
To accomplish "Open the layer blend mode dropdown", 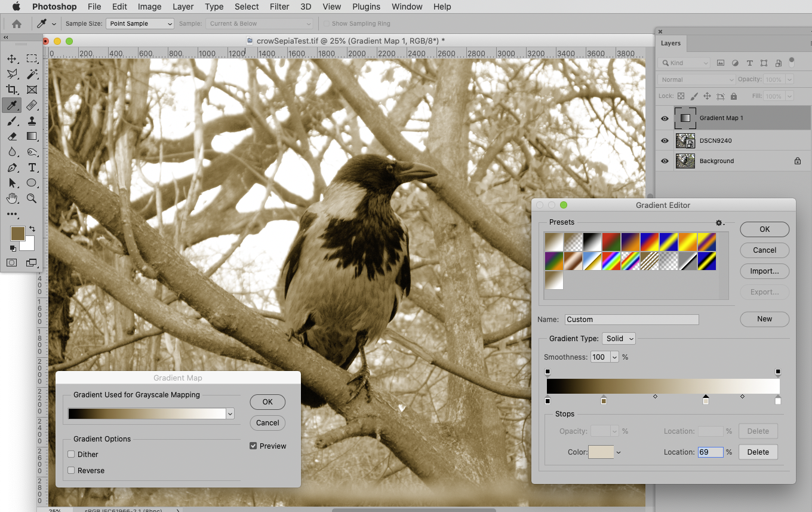I will coord(696,79).
